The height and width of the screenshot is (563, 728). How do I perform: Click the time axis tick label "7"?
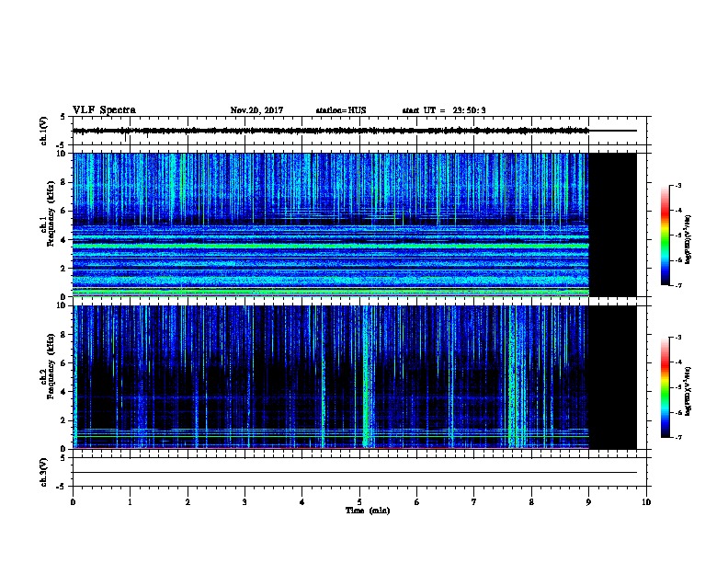click(474, 502)
